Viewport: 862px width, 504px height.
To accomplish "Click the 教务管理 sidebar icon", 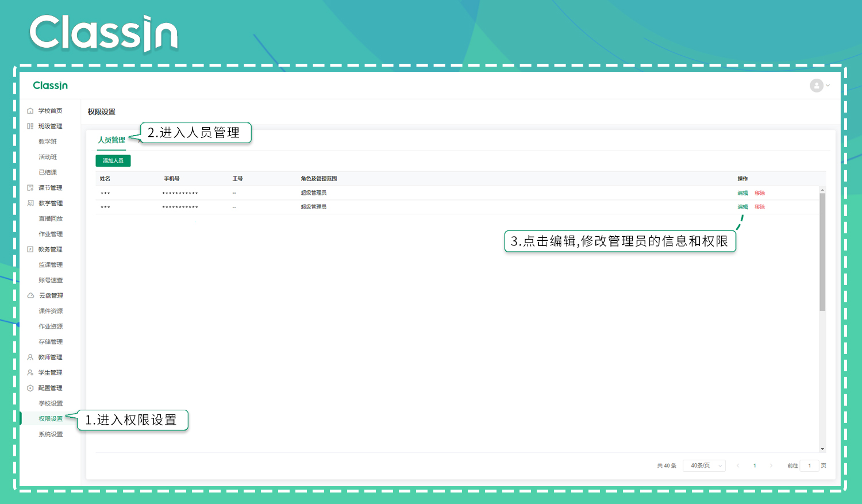I will 30,249.
